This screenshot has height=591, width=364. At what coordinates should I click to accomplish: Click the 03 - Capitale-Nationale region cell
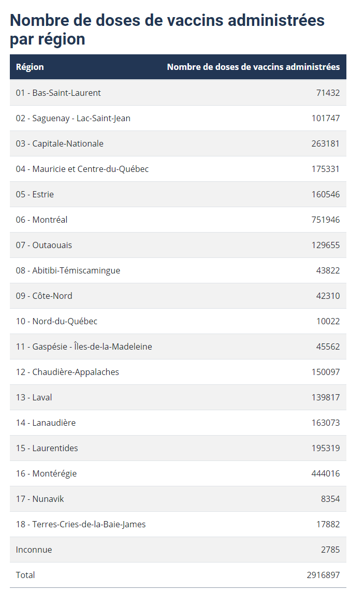60,143
